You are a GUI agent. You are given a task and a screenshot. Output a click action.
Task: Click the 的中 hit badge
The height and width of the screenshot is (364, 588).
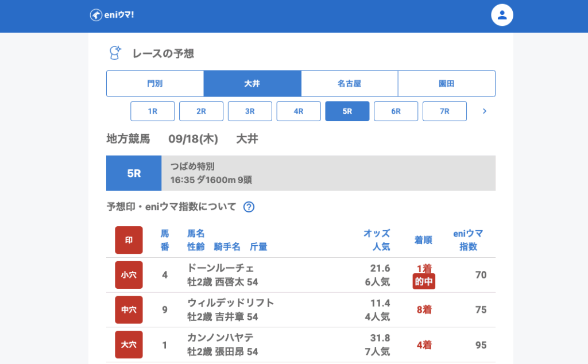click(424, 282)
